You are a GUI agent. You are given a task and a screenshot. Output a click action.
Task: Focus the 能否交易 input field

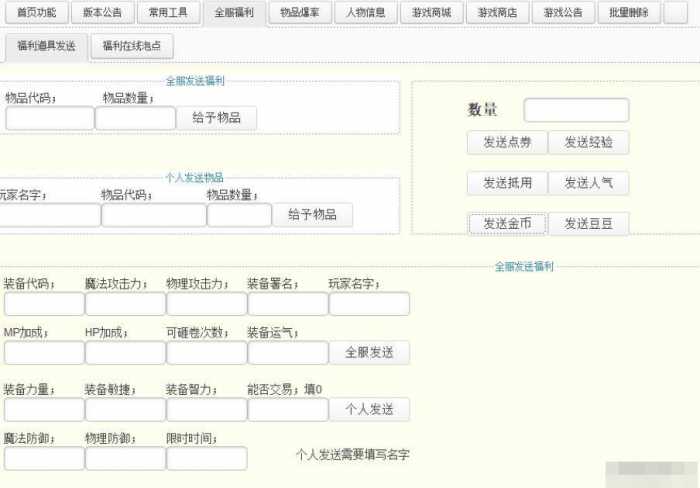(x=288, y=409)
